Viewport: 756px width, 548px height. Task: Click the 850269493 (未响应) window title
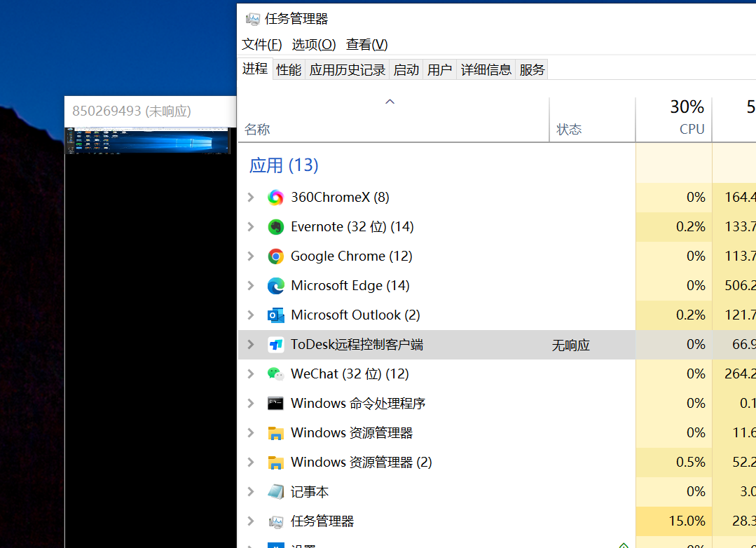coord(132,111)
